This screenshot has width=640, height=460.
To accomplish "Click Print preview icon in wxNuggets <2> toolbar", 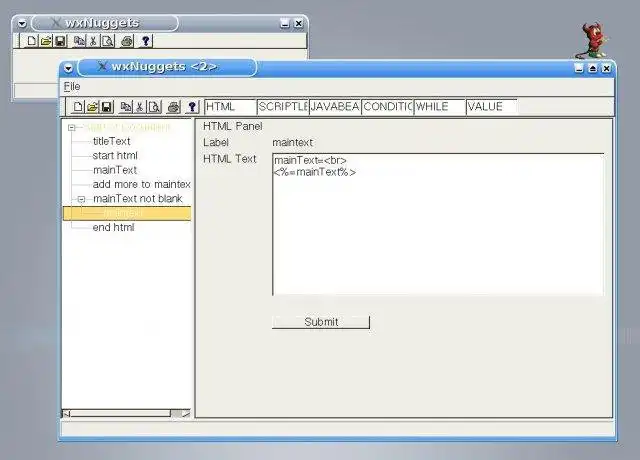I will [x=154, y=107].
